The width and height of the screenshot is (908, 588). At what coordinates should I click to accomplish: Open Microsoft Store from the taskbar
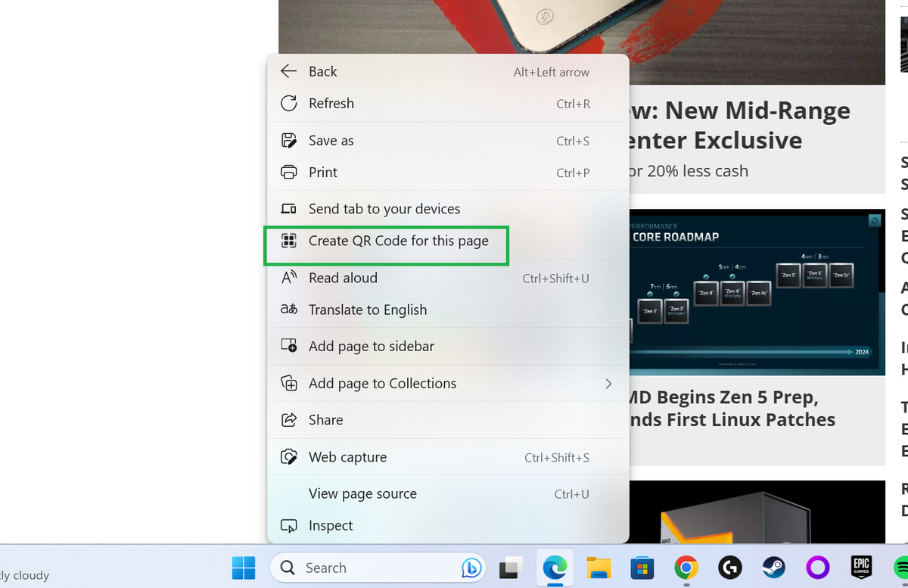tap(642, 568)
